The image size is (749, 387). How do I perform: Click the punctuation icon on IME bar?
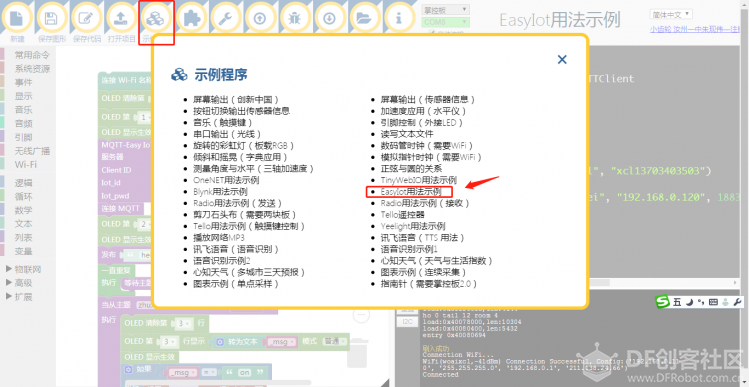pos(701,302)
